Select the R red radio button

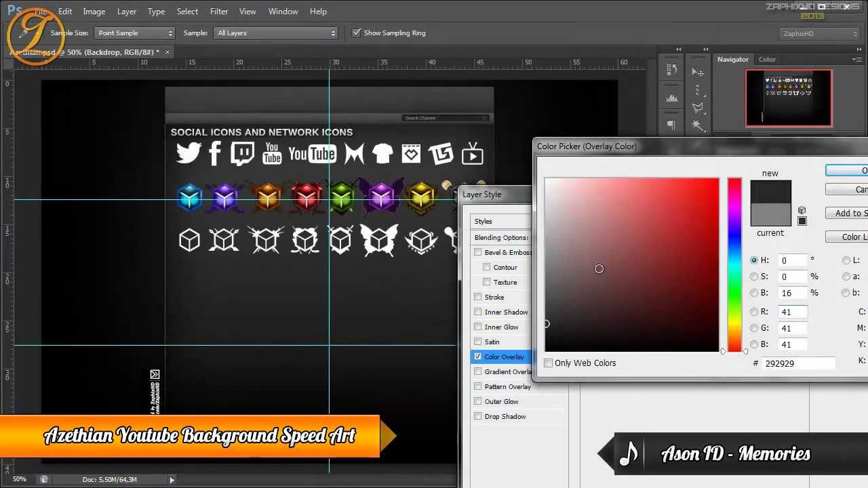(x=754, y=312)
